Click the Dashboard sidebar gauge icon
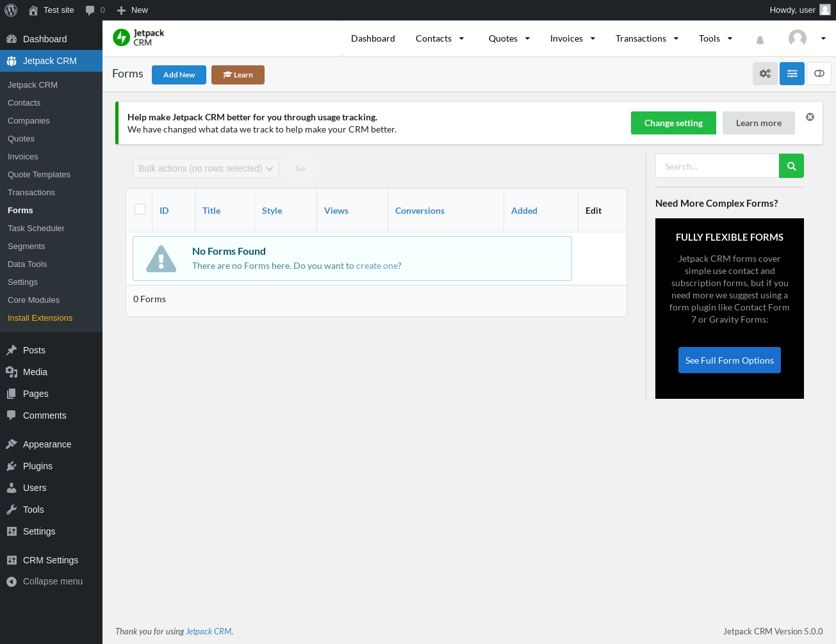This screenshot has height=644, width=836. 12,39
